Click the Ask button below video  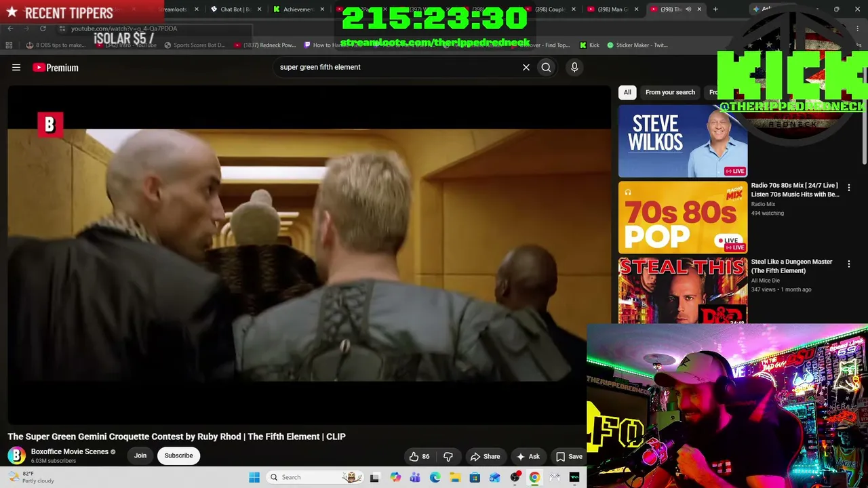528,456
